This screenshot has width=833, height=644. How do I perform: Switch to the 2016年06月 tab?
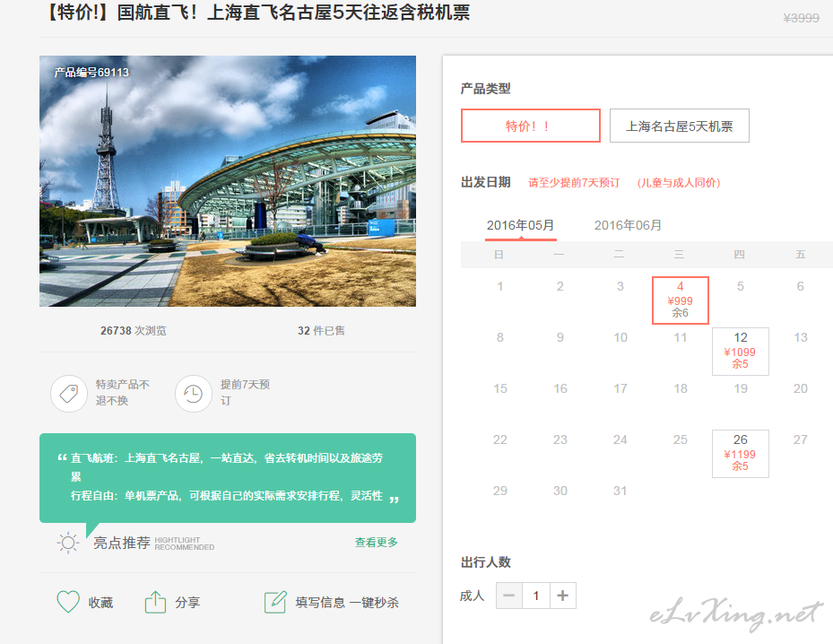[628, 225]
